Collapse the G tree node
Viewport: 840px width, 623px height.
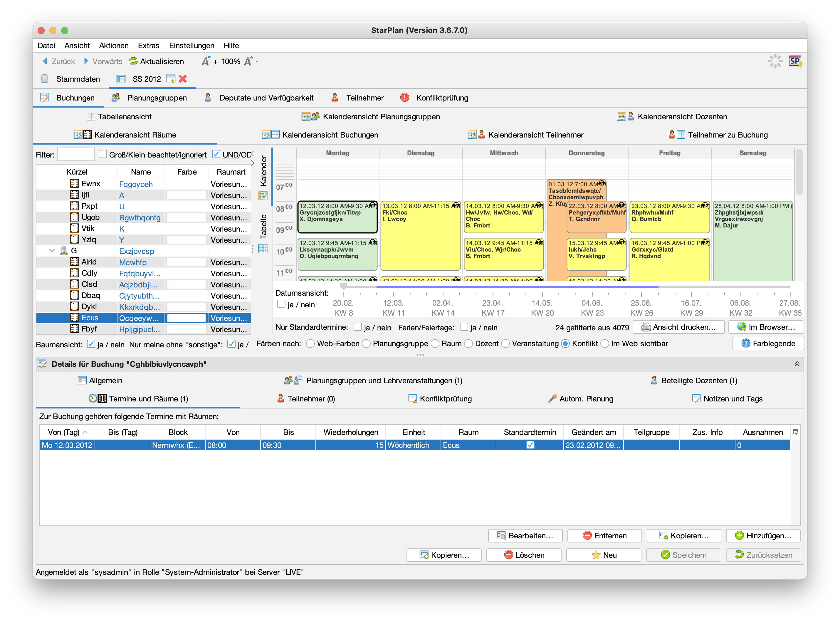52,251
